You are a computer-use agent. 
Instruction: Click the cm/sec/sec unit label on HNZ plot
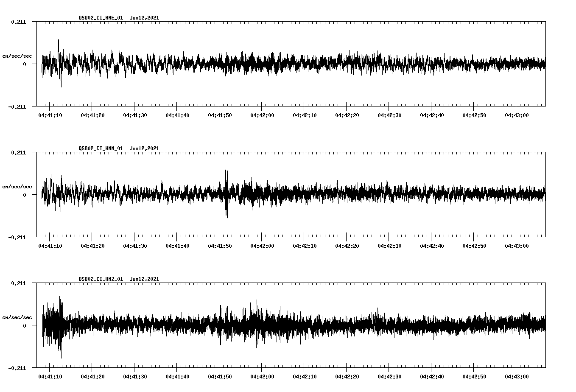(x=17, y=317)
